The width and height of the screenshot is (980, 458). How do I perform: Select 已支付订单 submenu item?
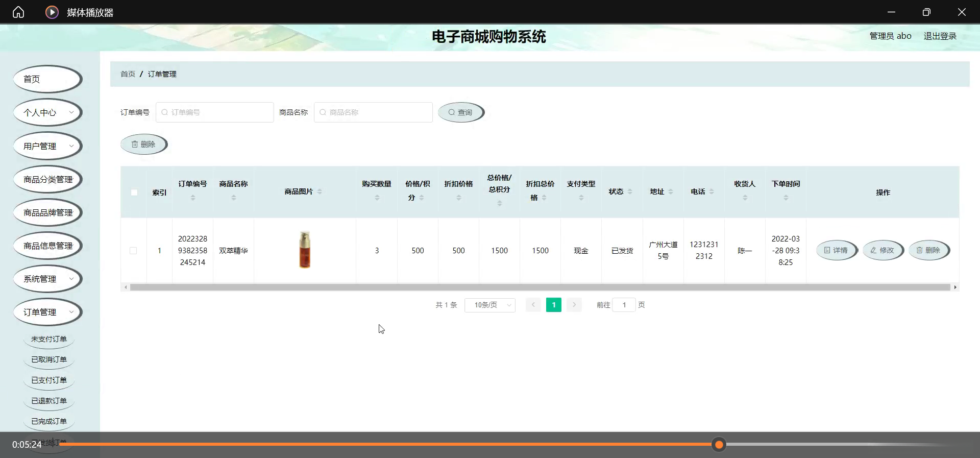(x=49, y=380)
